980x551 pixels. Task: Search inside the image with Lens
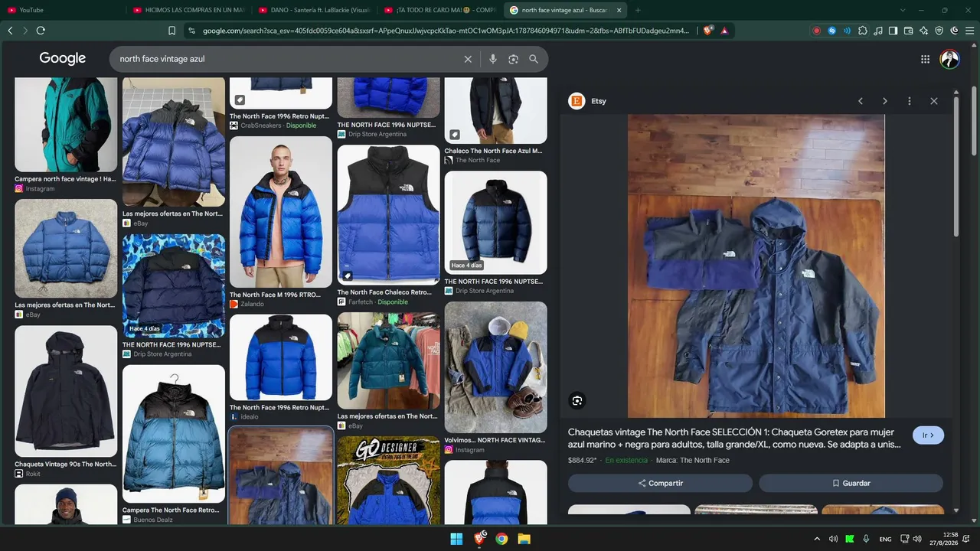click(x=577, y=400)
